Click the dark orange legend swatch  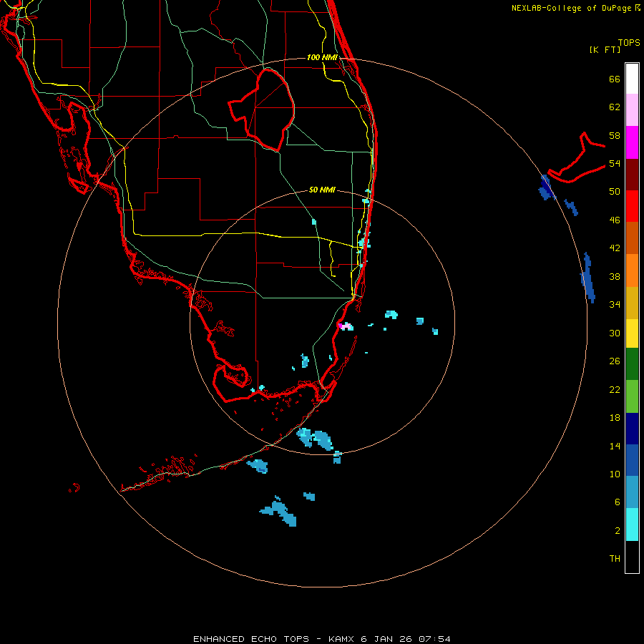pyautogui.click(x=632, y=238)
